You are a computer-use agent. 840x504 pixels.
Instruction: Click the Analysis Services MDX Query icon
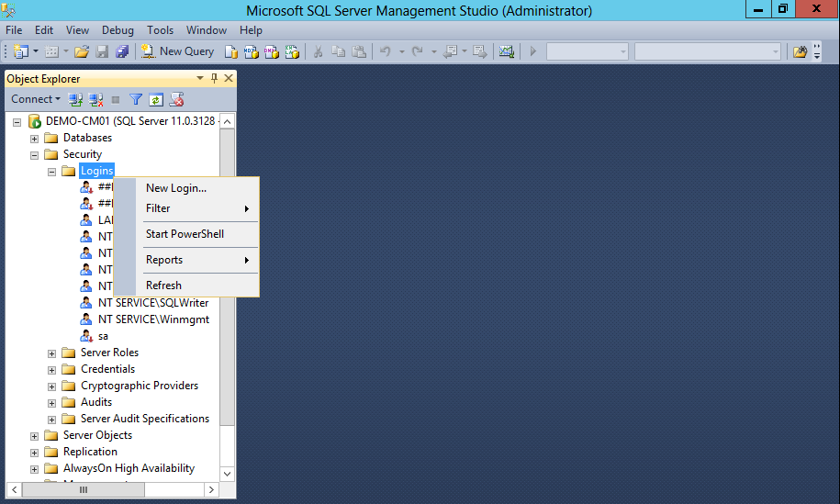pyautogui.click(x=252, y=51)
